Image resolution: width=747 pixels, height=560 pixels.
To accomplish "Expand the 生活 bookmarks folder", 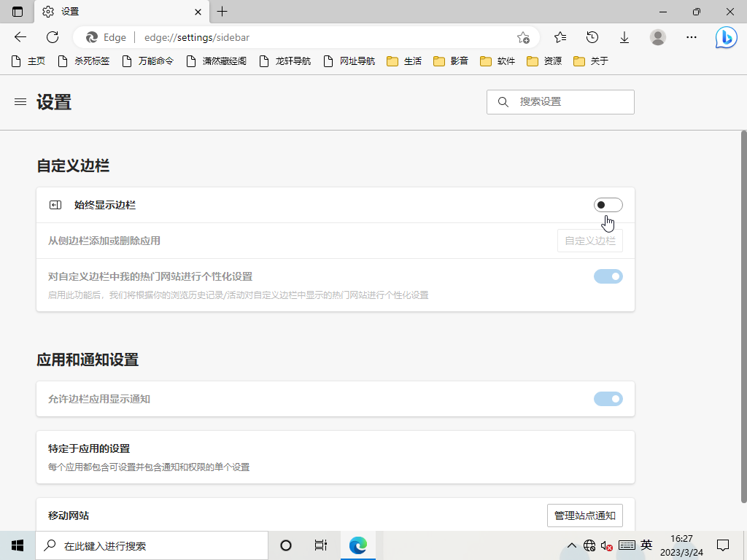I will pos(404,61).
